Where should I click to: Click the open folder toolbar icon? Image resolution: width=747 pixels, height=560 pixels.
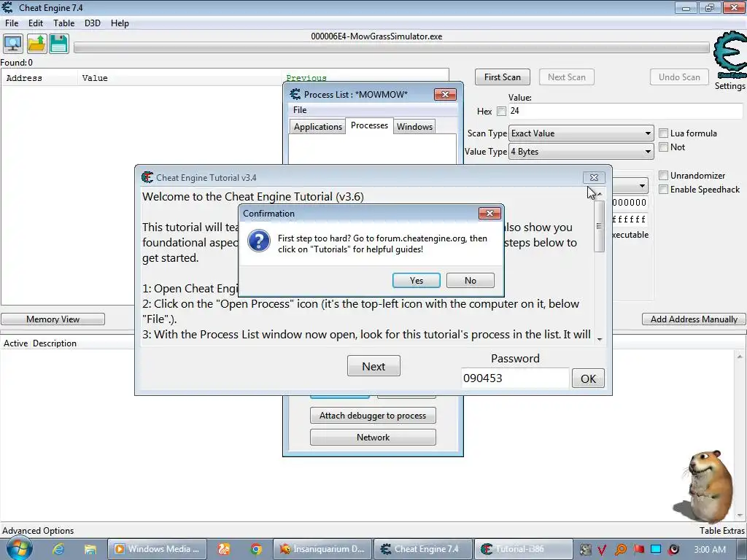point(36,44)
